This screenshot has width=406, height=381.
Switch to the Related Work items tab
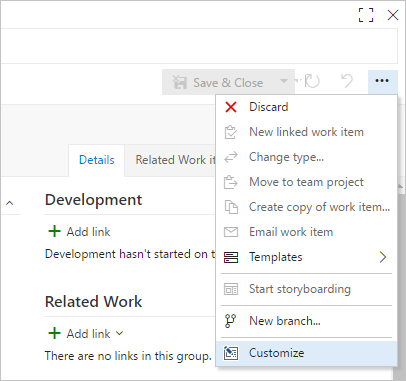tap(171, 160)
